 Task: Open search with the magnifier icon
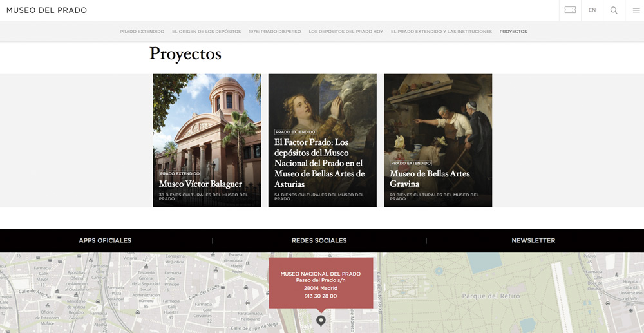[x=614, y=10]
